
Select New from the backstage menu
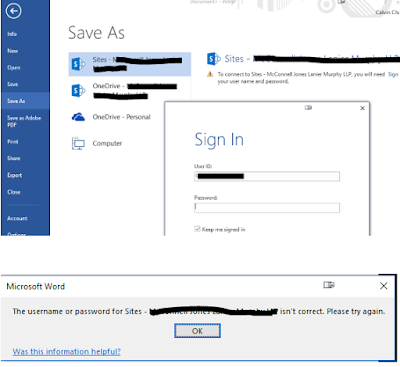point(13,51)
